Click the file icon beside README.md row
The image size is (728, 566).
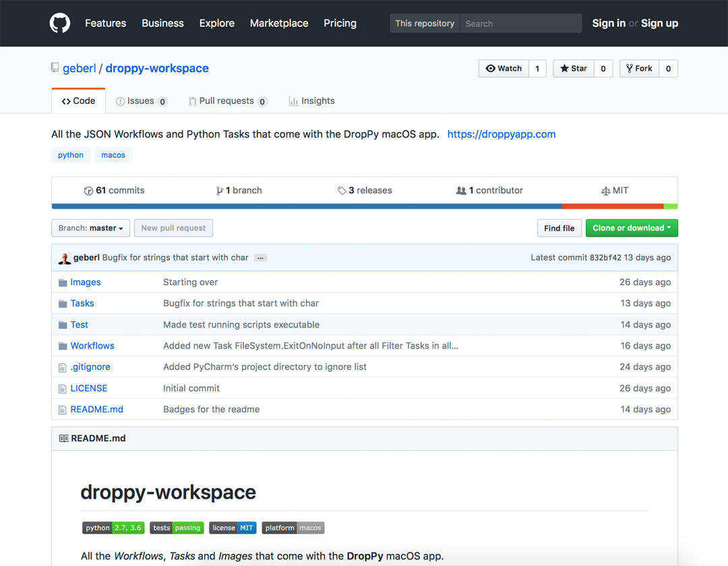click(x=62, y=410)
